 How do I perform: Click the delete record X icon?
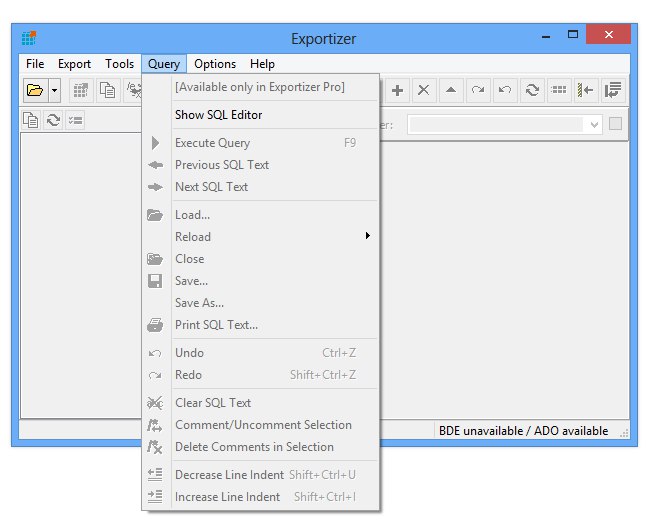[424, 90]
